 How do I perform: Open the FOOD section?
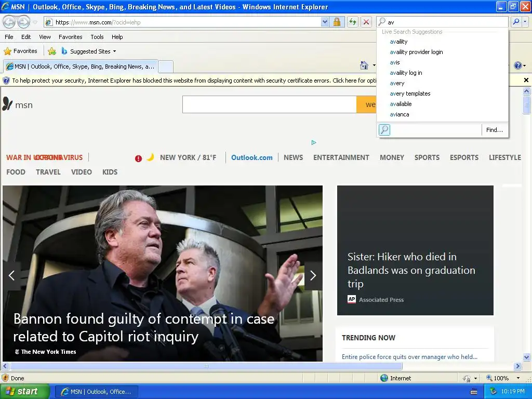tap(16, 172)
